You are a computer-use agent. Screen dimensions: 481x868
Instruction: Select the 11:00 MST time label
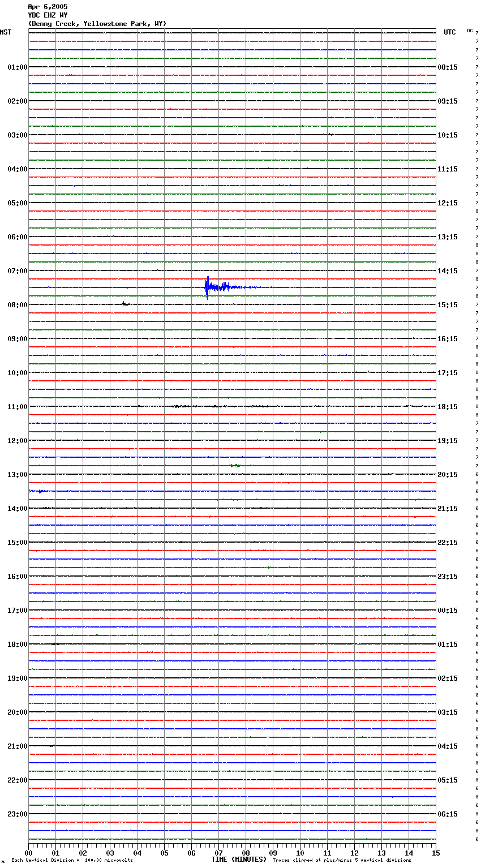(18, 407)
